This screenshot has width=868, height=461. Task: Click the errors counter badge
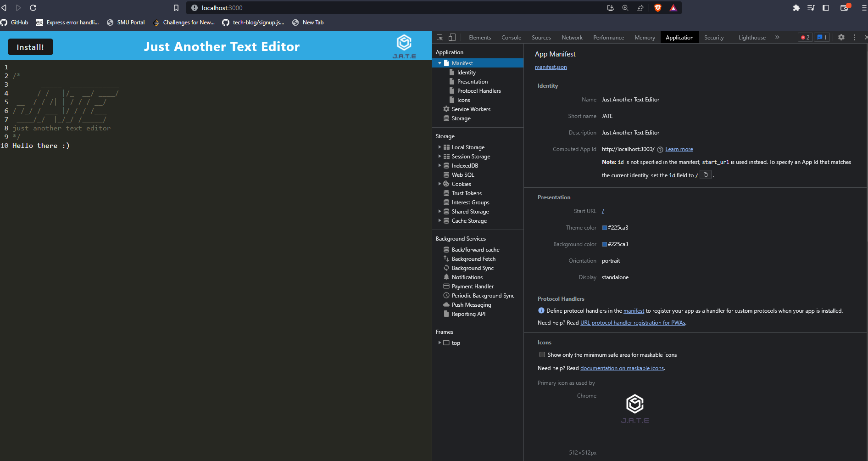pos(805,37)
